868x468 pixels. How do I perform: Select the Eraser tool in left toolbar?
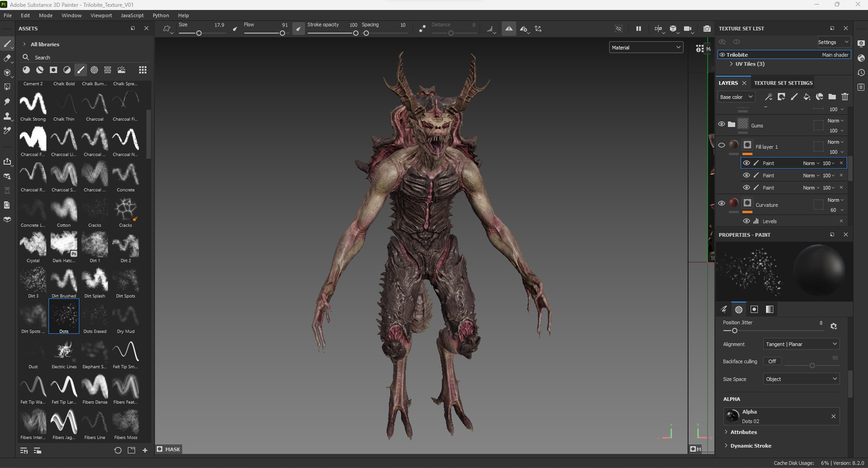(7, 58)
